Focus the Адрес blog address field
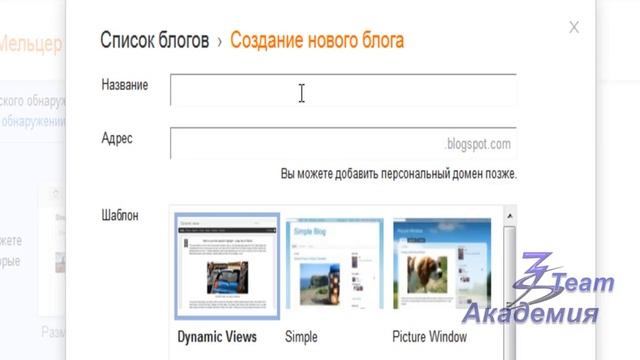Screen dimensions: 640x360 (x=343, y=143)
